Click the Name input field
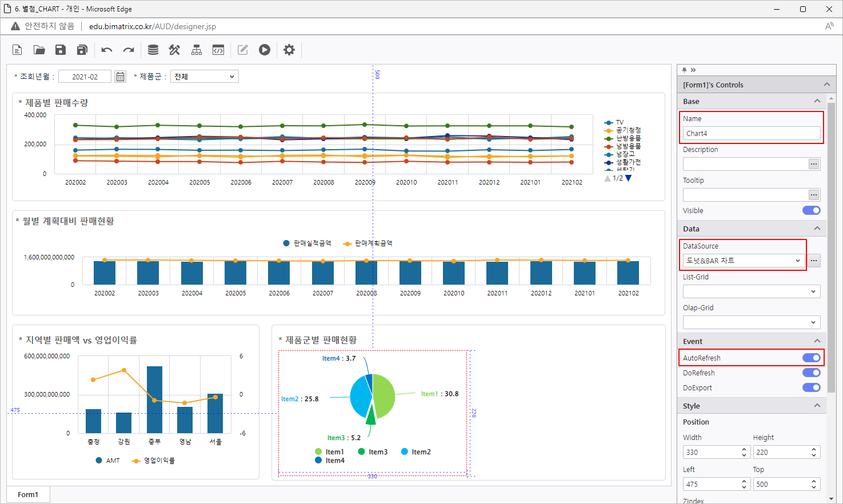Screen dimensions: 843x504 751,134
